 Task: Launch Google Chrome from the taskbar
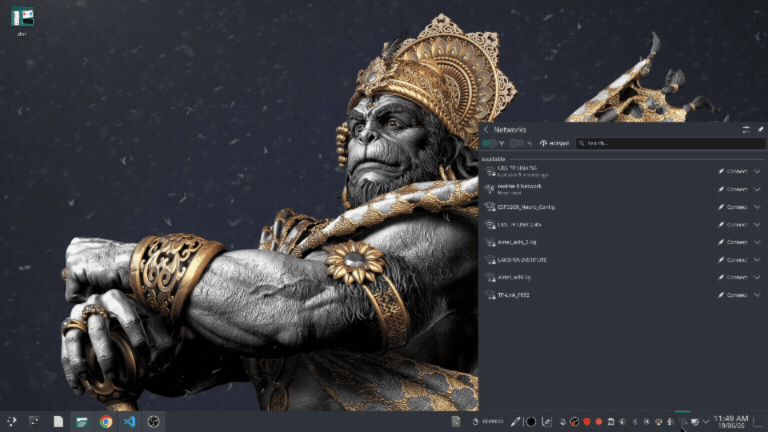[106, 421]
